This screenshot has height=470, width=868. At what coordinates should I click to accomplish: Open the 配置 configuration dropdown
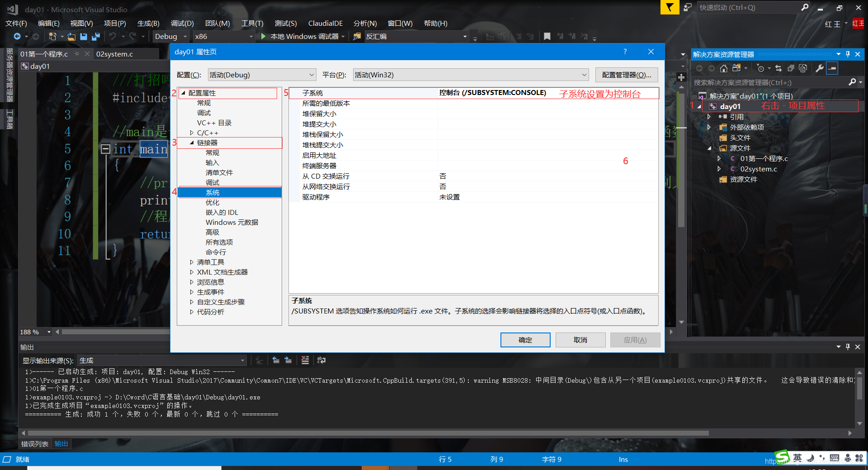click(x=262, y=75)
